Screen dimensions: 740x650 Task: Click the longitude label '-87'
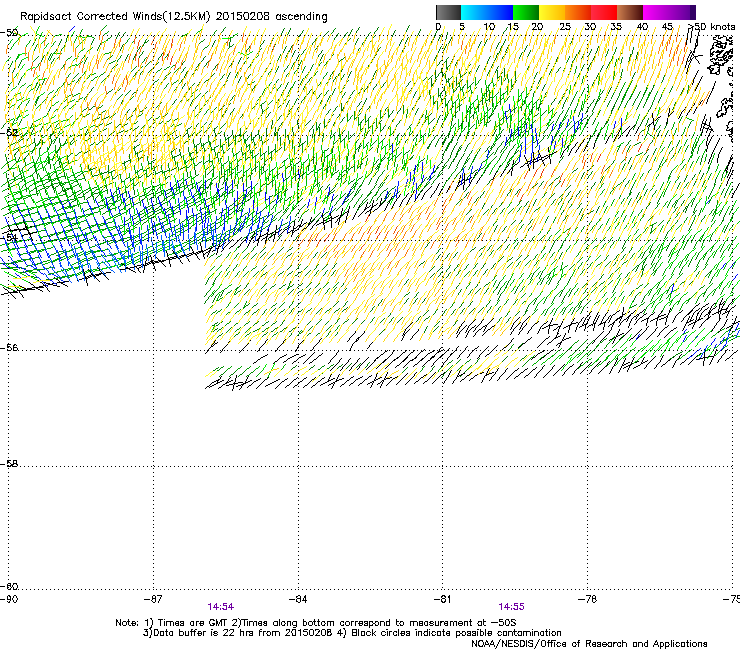click(153, 599)
